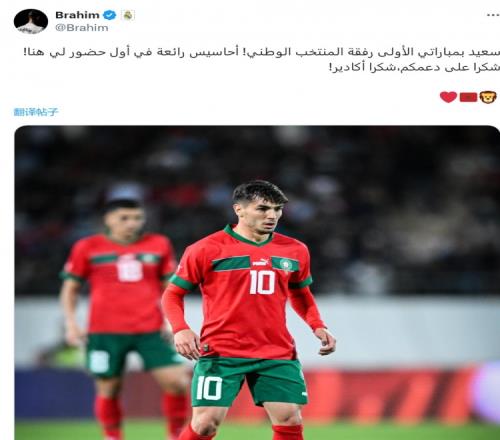Click the red advertising board in the photo
Screen dimensions: 500x440
[387, 395]
